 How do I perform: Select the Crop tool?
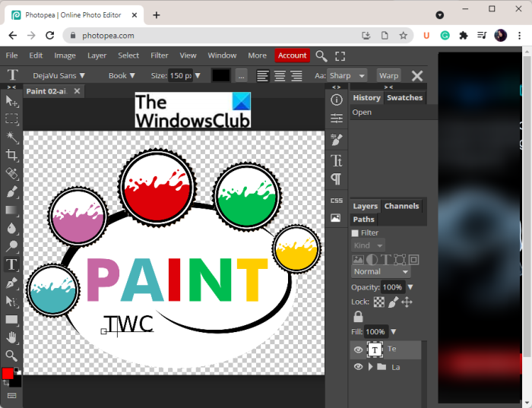(x=12, y=155)
